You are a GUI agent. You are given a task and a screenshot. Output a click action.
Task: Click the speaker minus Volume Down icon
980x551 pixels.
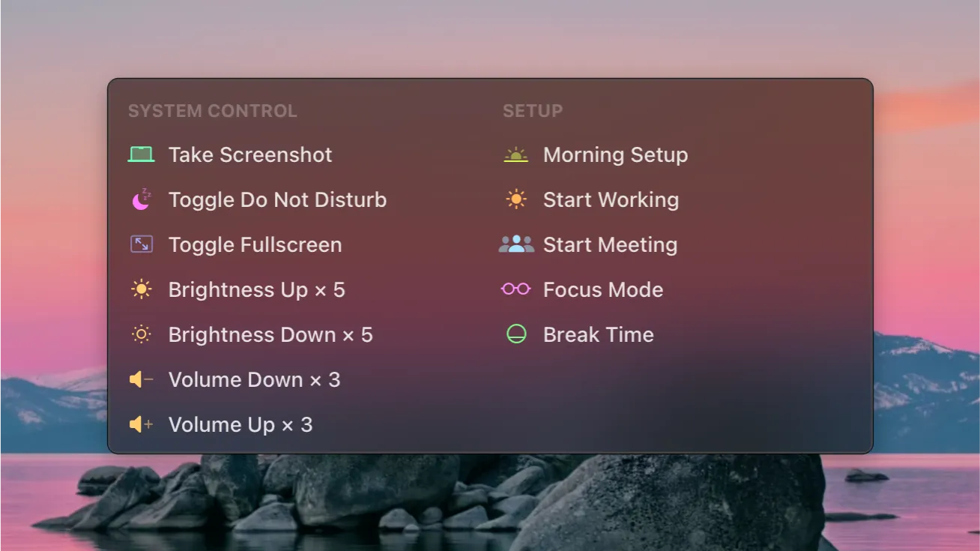point(141,380)
